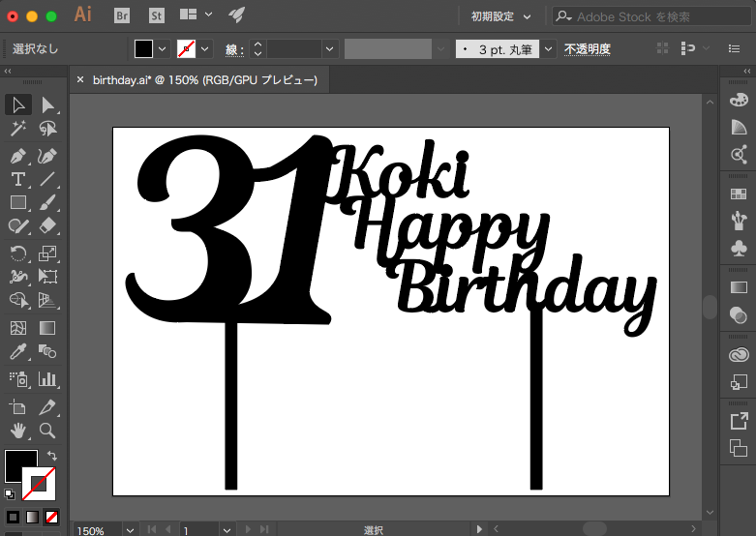Select the Shape Builder tool

tap(18, 300)
